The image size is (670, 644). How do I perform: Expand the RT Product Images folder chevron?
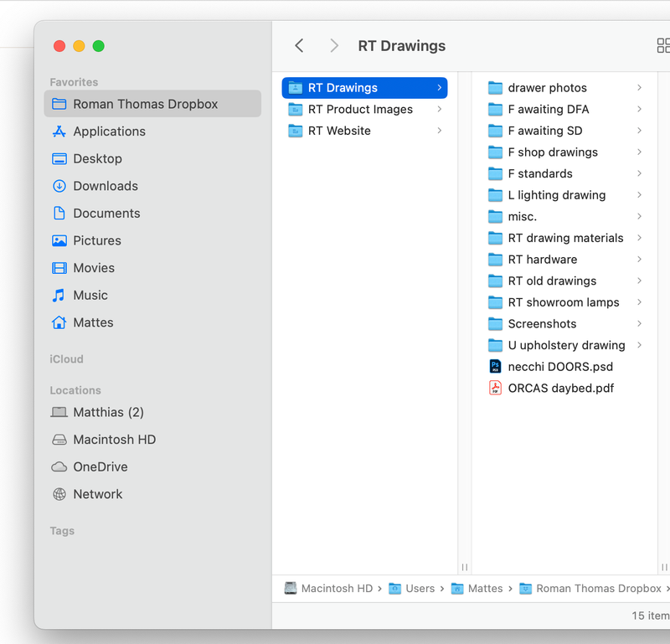pyautogui.click(x=440, y=110)
